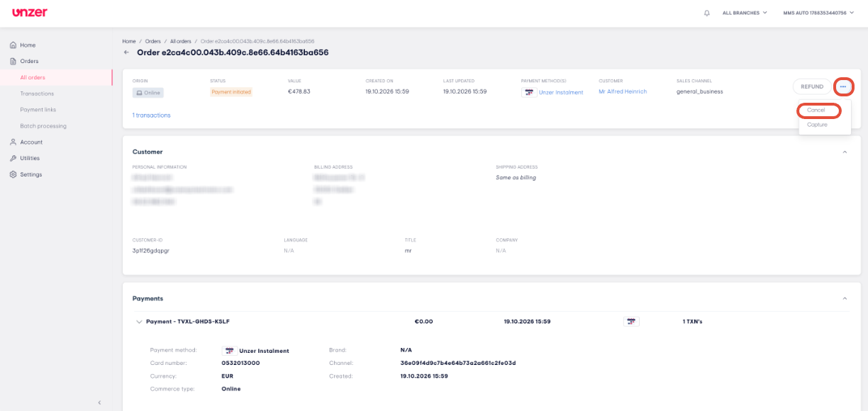This screenshot has height=411, width=868.
Task: Click the Settings gear icon
Action: point(13,174)
